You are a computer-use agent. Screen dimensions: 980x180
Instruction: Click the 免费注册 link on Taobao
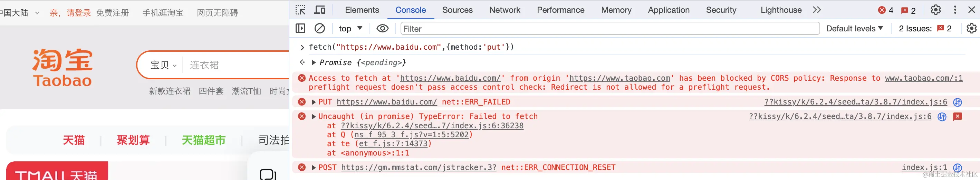pyautogui.click(x=112, y=13)
